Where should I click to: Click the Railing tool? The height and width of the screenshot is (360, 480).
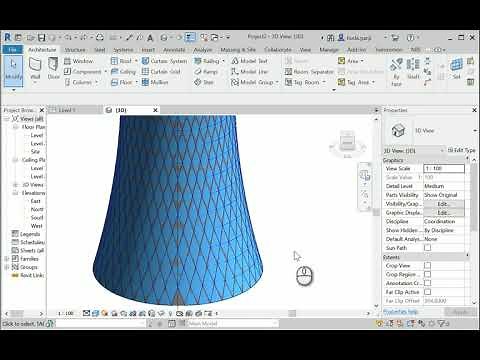click(207, 61)
